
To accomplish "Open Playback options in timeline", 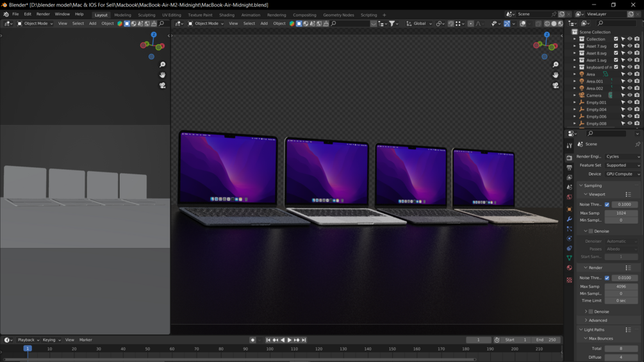I will (x=28, y=340).
